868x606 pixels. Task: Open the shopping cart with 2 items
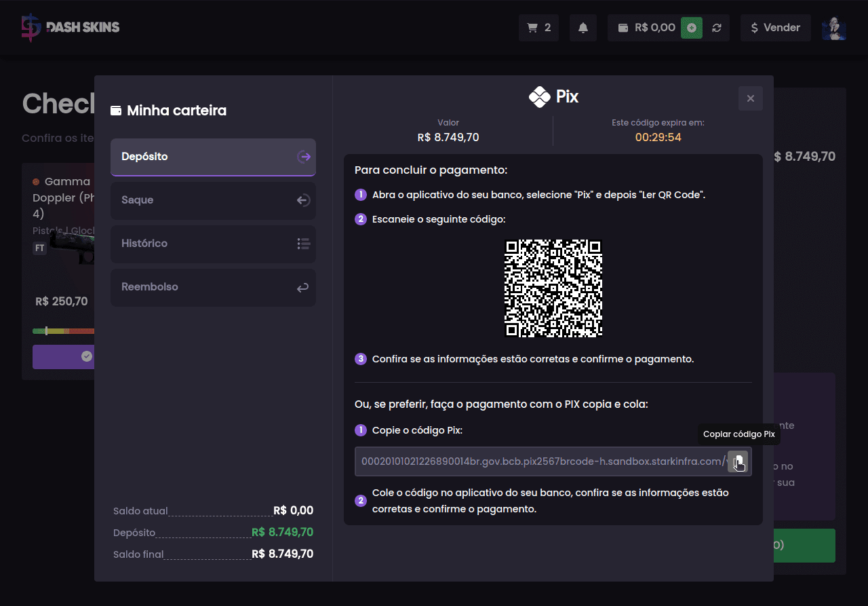tap(538, 28)
